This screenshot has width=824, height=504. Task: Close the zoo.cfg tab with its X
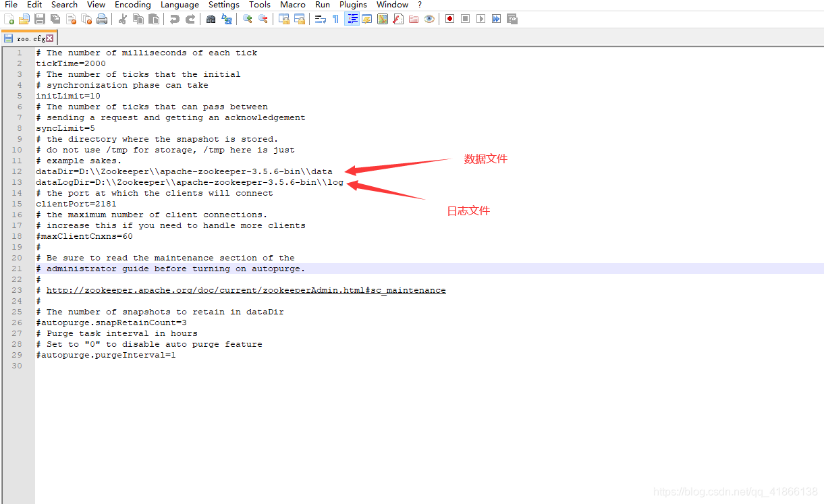point(49,38)
